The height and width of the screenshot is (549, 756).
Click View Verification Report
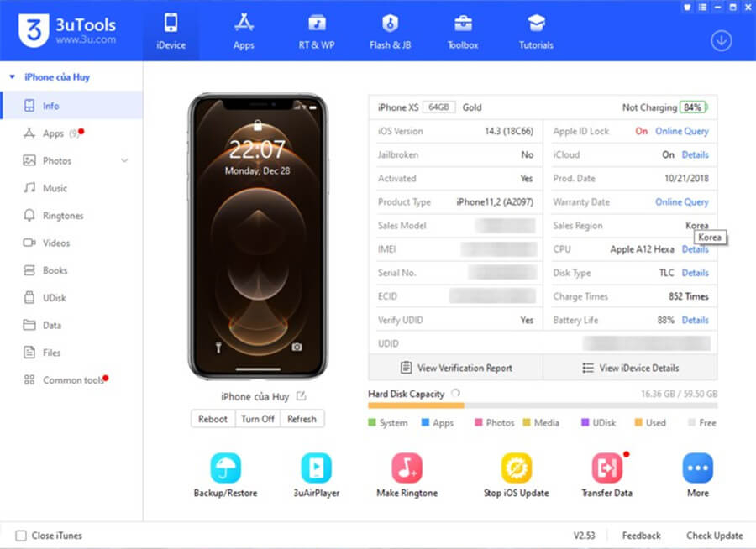pos(456,368)
